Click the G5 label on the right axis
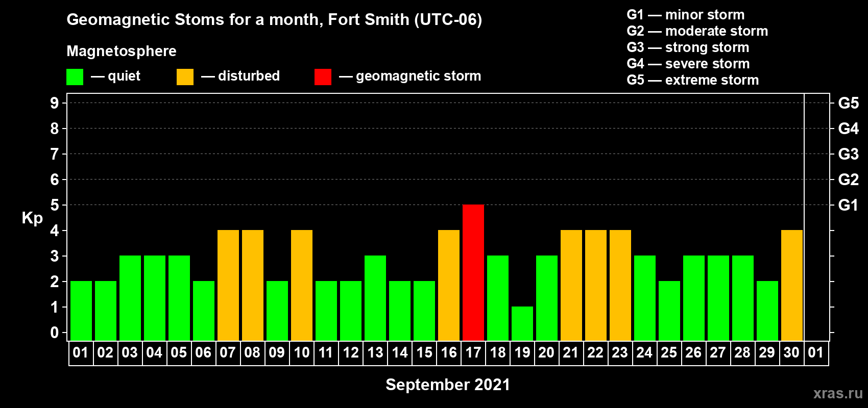Image resolution: width=868 pixels, height=408 pixels. [x=848, y=103]
